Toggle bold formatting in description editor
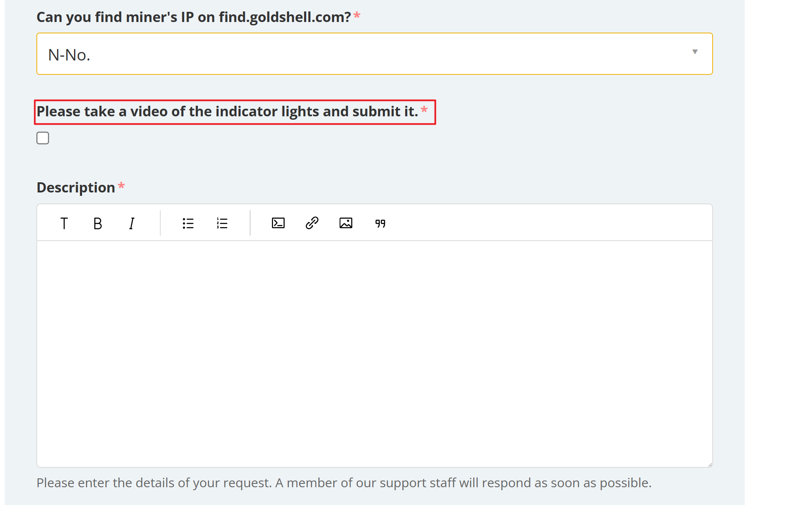The width and height of the screenshot is (812, 505). [x=98, y=223]
